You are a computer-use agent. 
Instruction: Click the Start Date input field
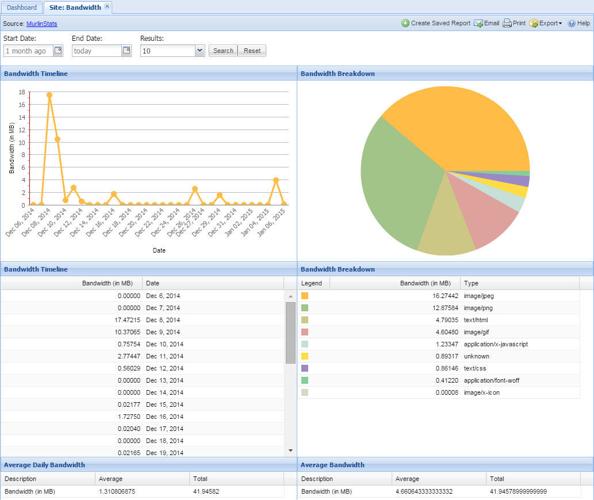pos(28,51)
